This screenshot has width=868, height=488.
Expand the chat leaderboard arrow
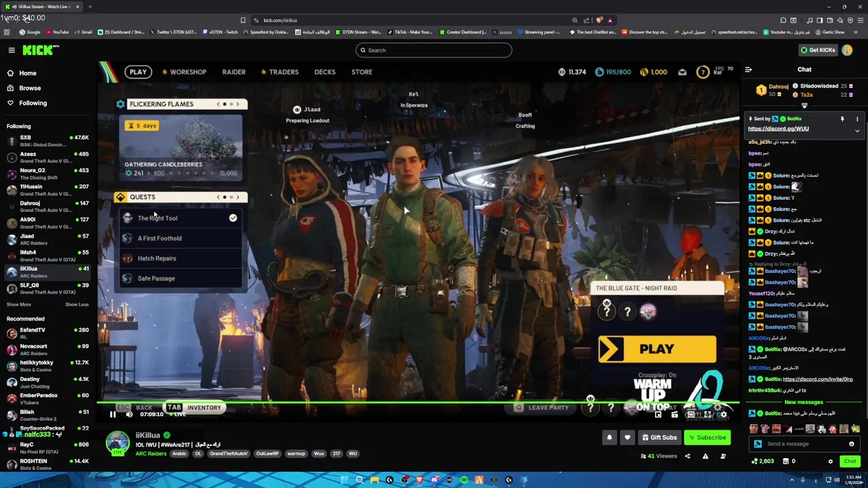point(804,106)
